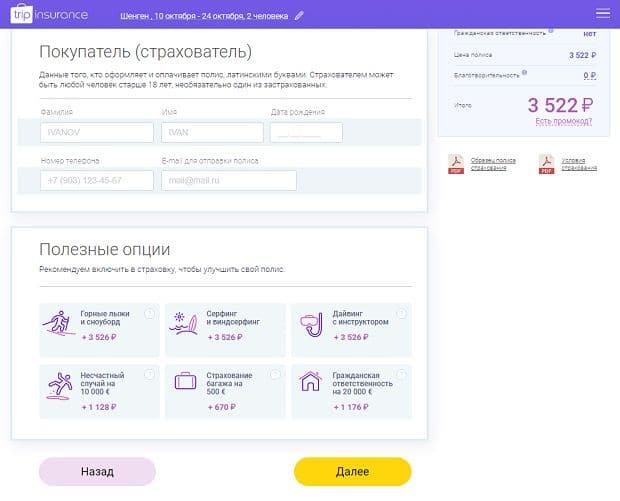Show help for Несчастный случай option
Screen dimensions: 620x501
[149, 374]
